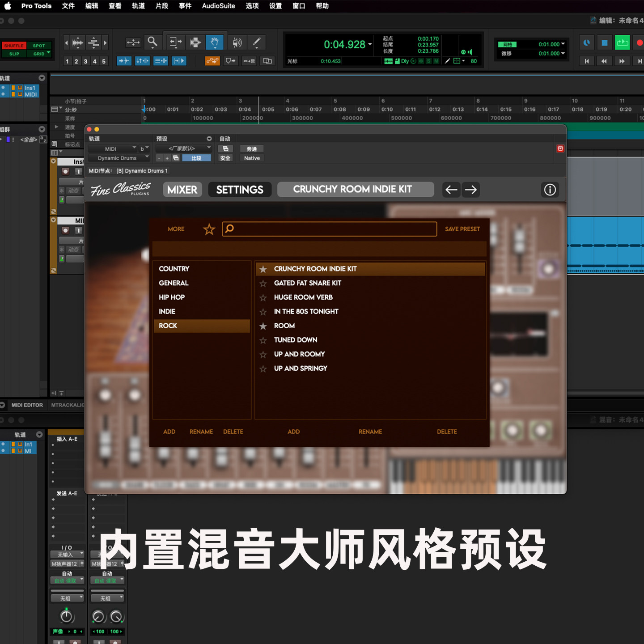Toggle favorite star for GATED FAT SNARE KIT
The width and height of the screenshot is (644, 644).
(x=263, y=283)
